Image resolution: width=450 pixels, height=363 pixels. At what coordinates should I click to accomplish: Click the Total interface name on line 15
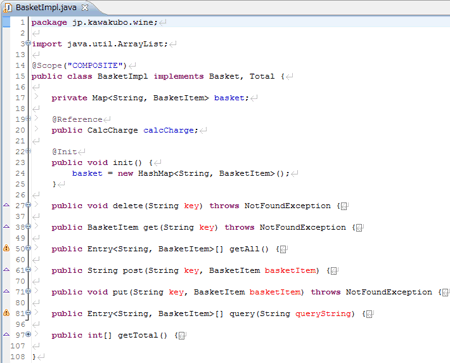pyautogui.click(x=262, y=76)
